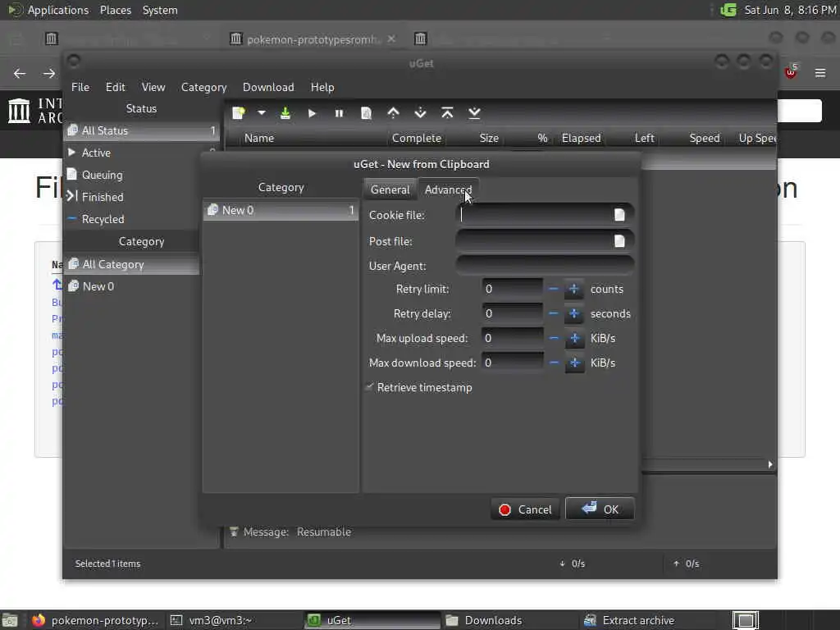Increase Max upload speed with plus
This screenshot has width=840, height=630.
tap(574, 338)
